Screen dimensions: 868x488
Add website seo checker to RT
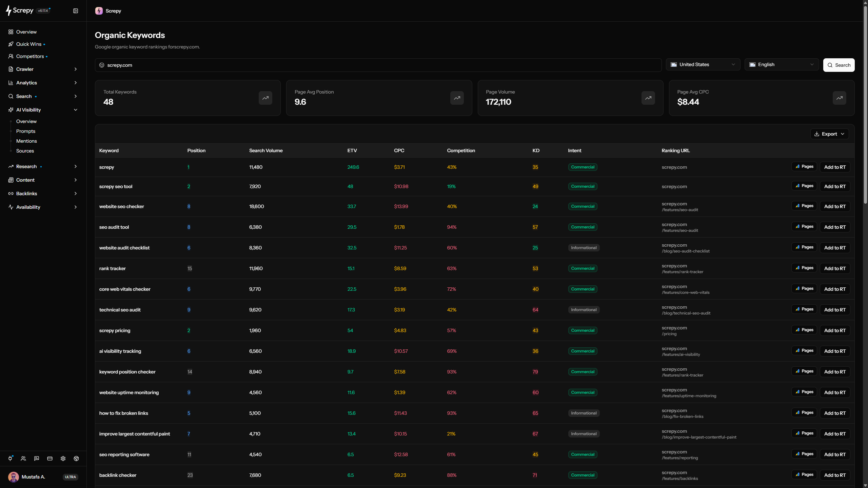[x=835, y=206]
